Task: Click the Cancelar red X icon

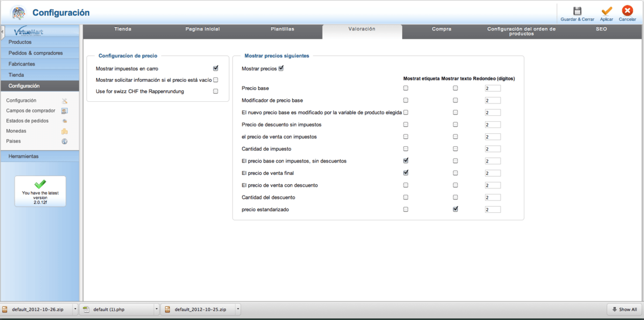Action: click(x=627, y=11)
